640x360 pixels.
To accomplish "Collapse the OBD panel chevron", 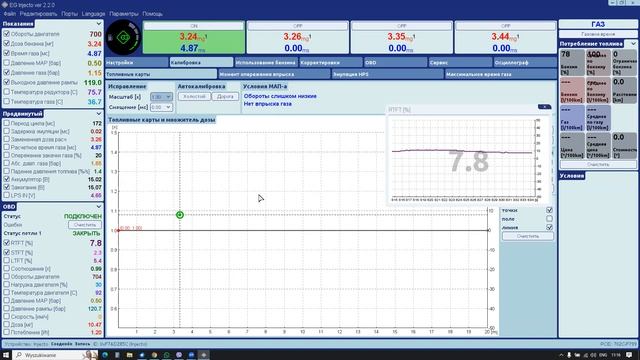I will [x=98, y=207].
